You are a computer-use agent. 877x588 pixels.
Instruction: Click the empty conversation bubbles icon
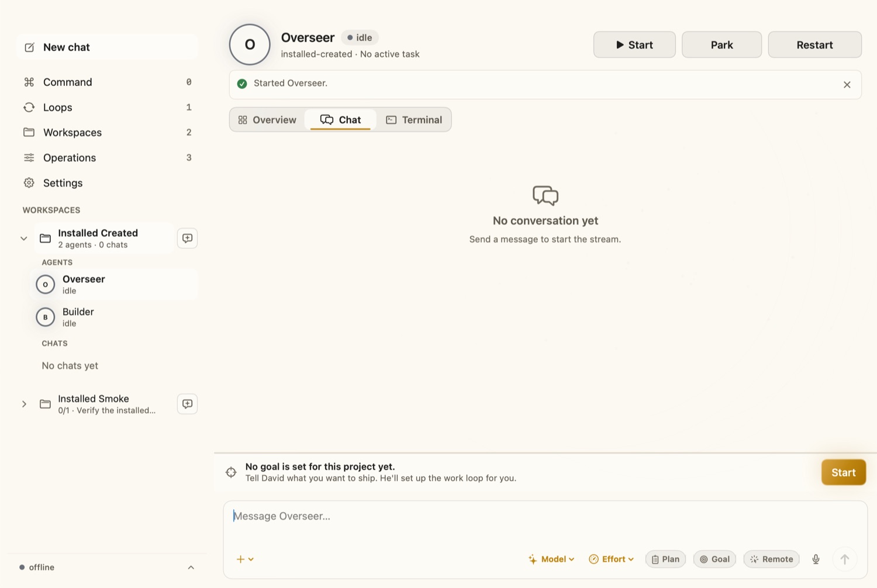(545, 196)
